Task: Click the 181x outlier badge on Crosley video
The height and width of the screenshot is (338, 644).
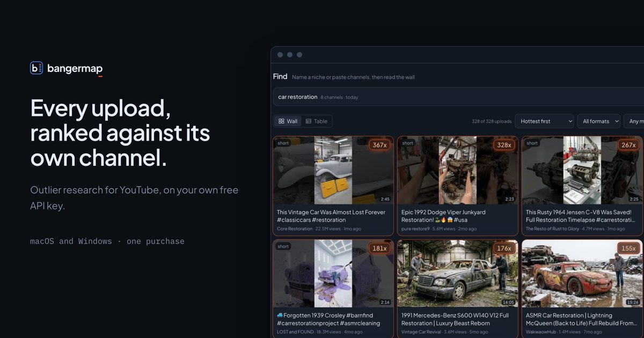Action: tap(379, 248)
